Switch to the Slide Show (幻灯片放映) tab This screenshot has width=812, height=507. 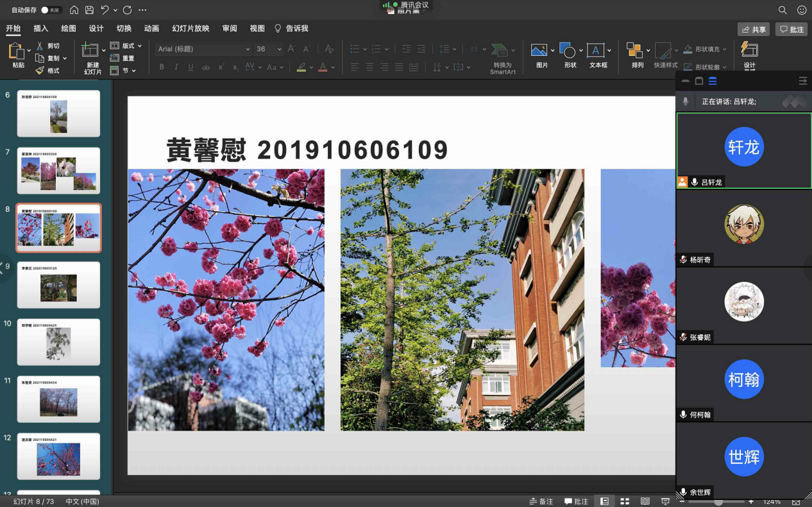190,29
